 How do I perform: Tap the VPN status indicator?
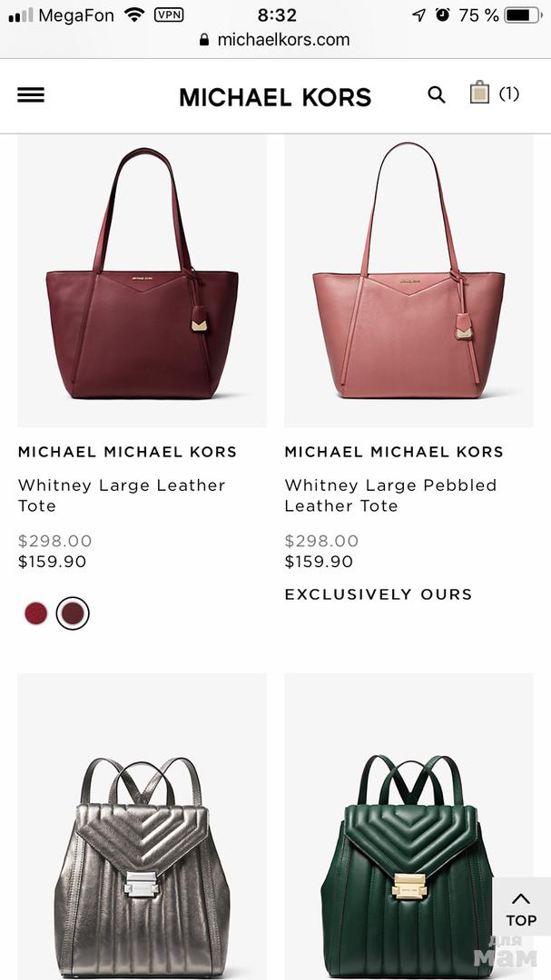click(169, 15)
